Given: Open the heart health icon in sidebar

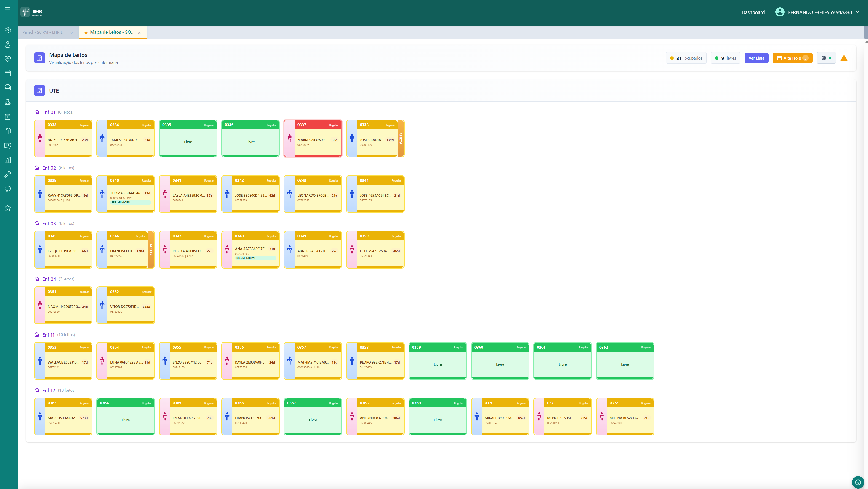Looking at the screenshot, I should [8, 59].
